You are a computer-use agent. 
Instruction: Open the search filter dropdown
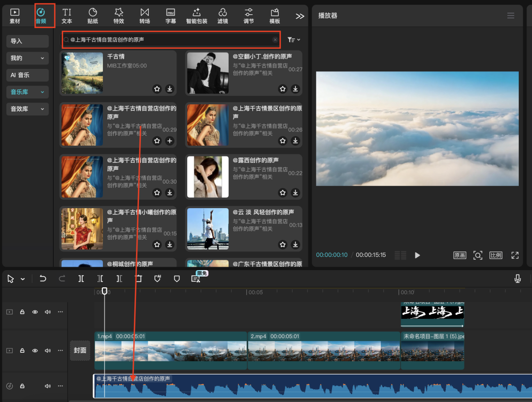click(x=294, y=40)
